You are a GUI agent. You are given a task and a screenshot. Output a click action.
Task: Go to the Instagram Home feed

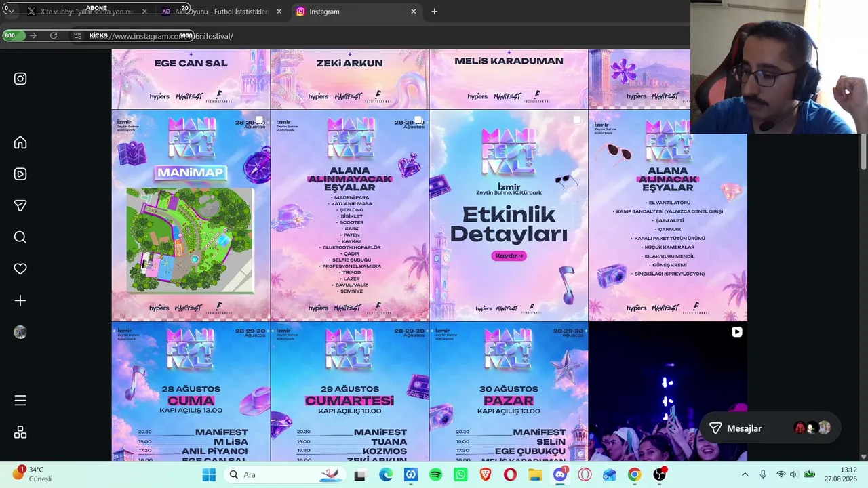click(x=20, y=142)
